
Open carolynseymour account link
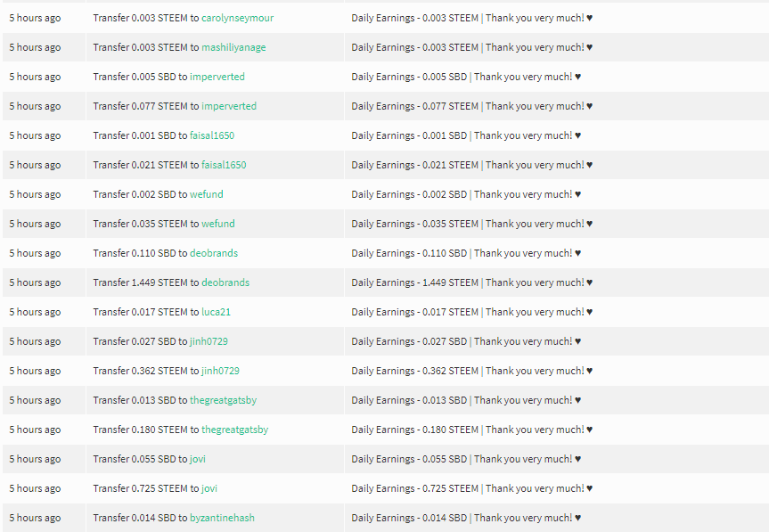(237, 18)
